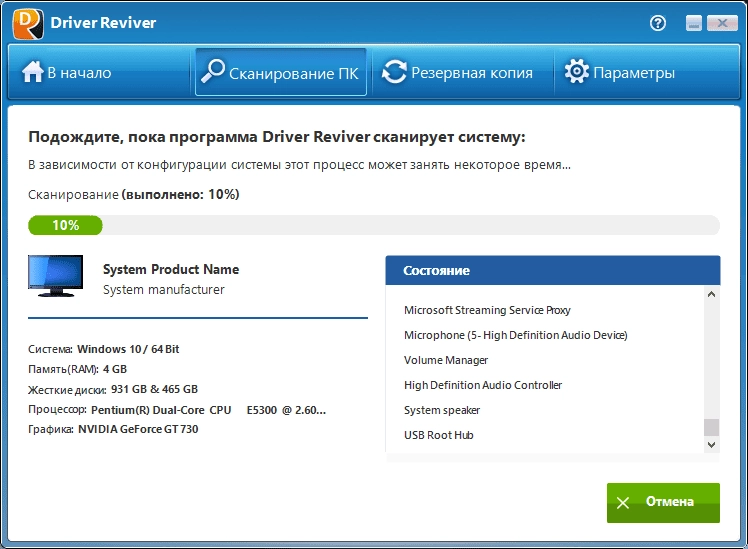The image size is (748, 549).
Task: Select 'Microphone (5- High Definition Audio Device)'
Action: [516, 335]
